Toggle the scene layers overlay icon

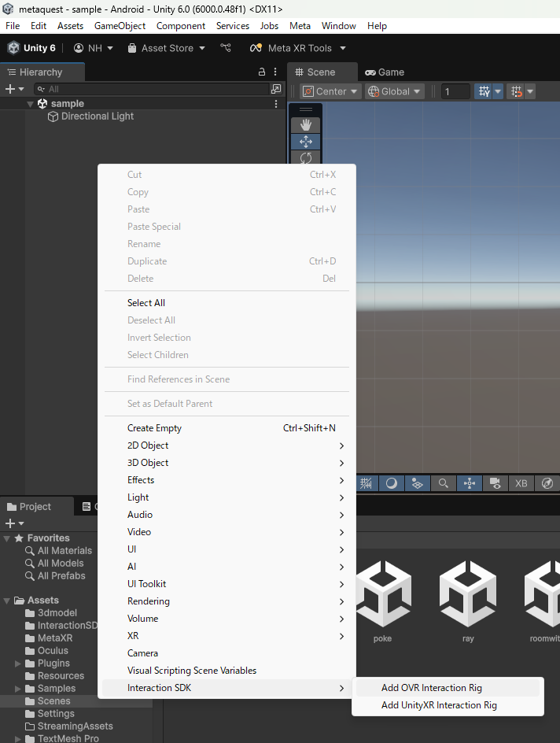tap(417, 483)
